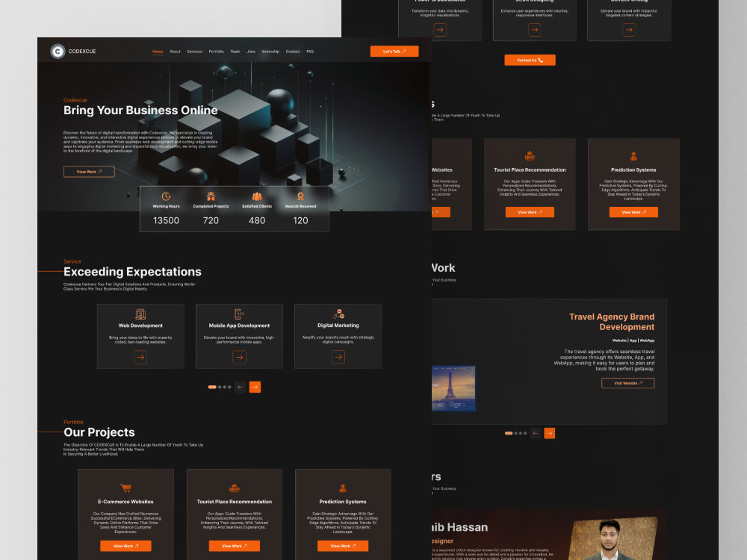The width and height of the screenshot is (747, 560).
Task: Click Travel Agency Brand Development heading
Action: [x=612, y=322]
